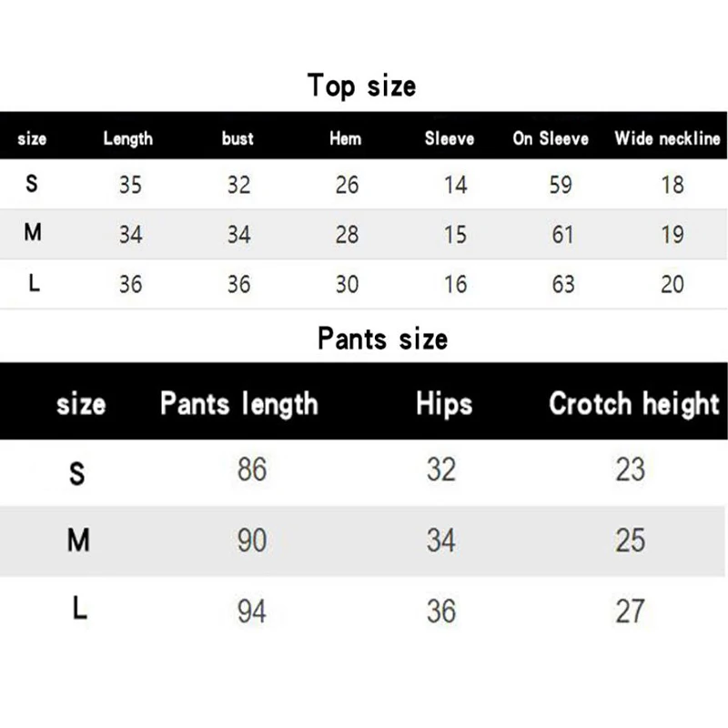Click the "Length" column header
The height and width of the screenshot is (728, 728).
tap(128, 139)
